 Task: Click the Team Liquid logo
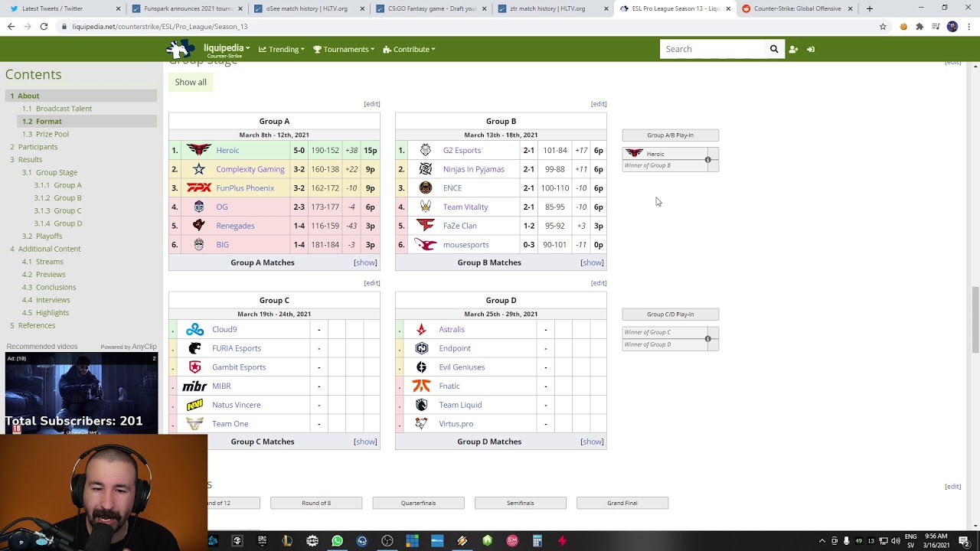tap(421, 405)
